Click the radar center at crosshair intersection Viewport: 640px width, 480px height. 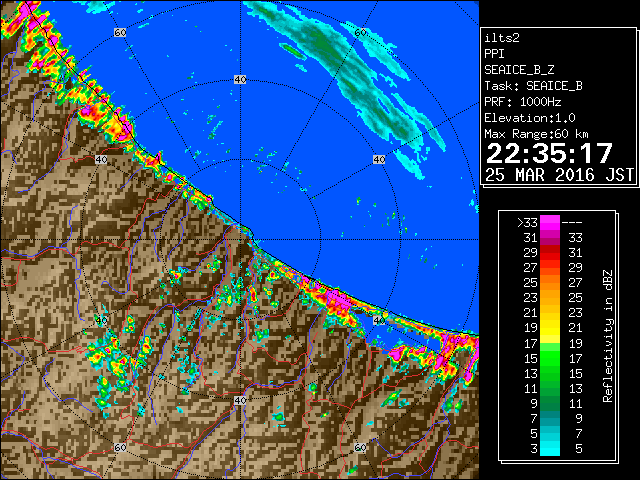240,240
